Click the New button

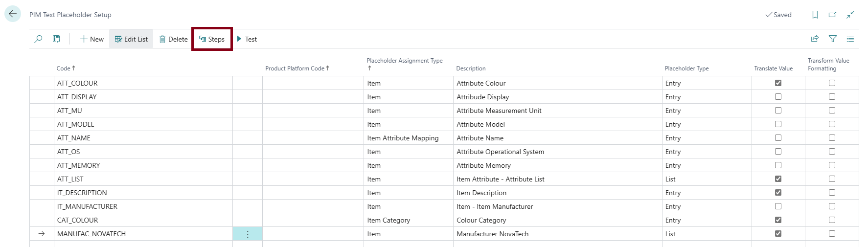point(92,39)
